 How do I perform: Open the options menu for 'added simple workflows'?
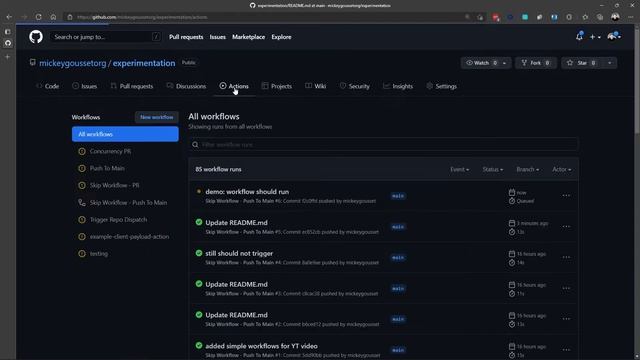[x=566, y=350]
